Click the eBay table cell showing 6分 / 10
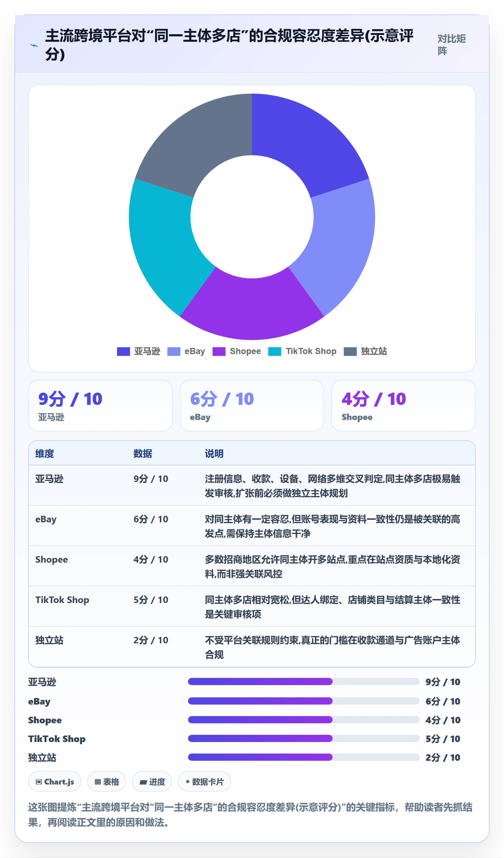The image size is (504, 858). pyautogui.click(x=151, y=519)
